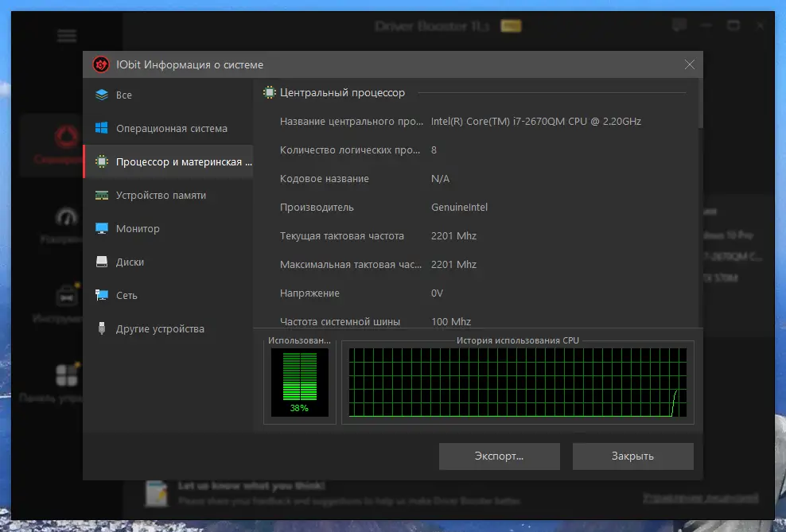Click the CPU usage 38% meter
786x532 pixels.
coord(300,382)
